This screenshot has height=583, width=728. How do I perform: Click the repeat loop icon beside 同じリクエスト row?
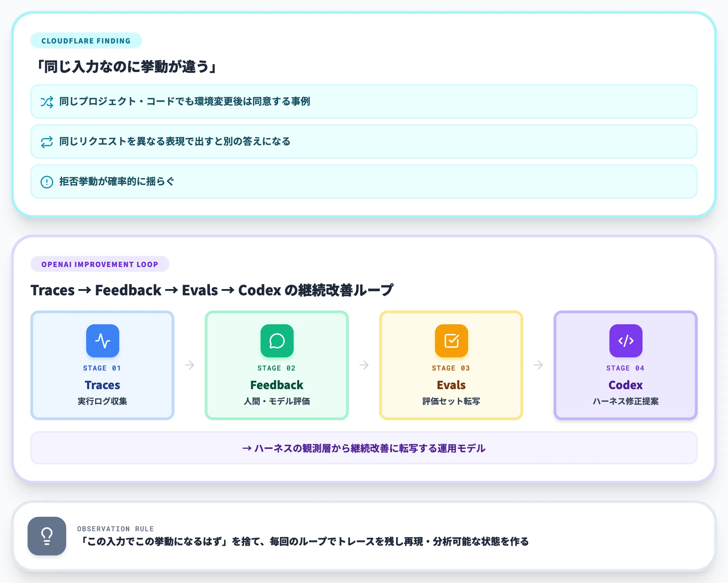pos(47,142)
